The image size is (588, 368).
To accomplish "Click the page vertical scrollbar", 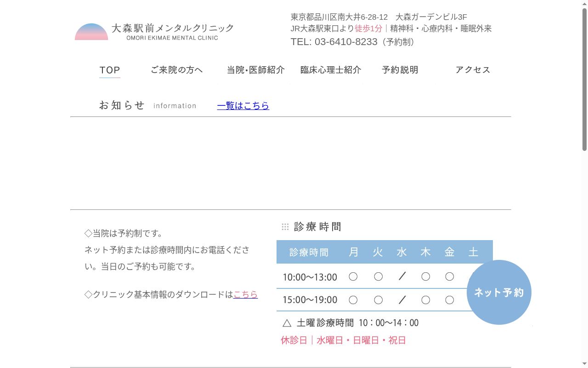I will tap(584, 79).
